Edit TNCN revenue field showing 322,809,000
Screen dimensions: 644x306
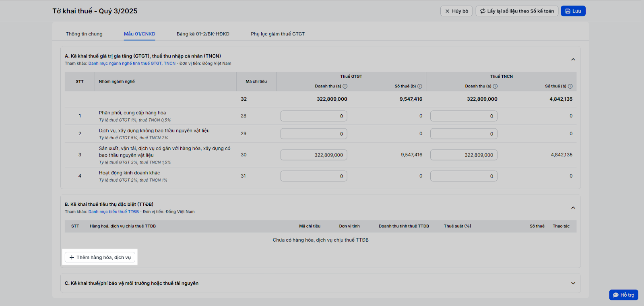point(464,155)
